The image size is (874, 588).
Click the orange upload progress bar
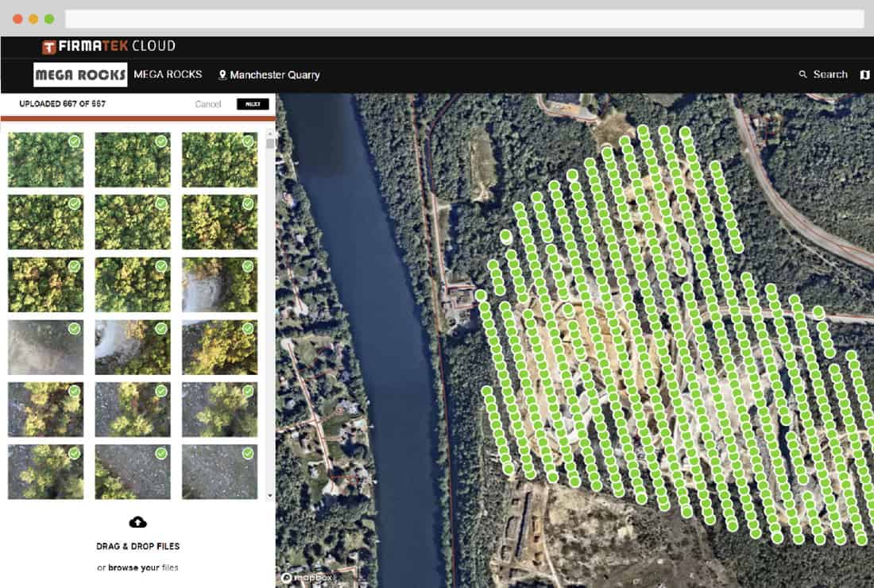[x=137, y=118]
